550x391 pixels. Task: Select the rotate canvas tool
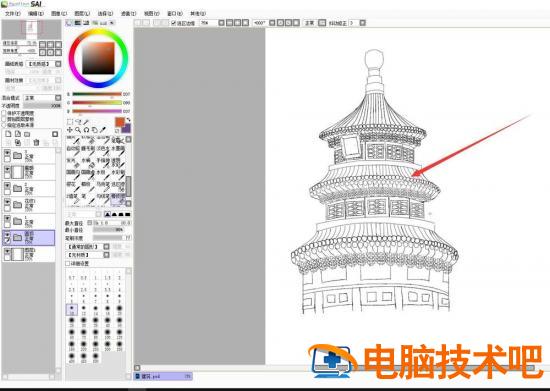(x=86, y=130)
